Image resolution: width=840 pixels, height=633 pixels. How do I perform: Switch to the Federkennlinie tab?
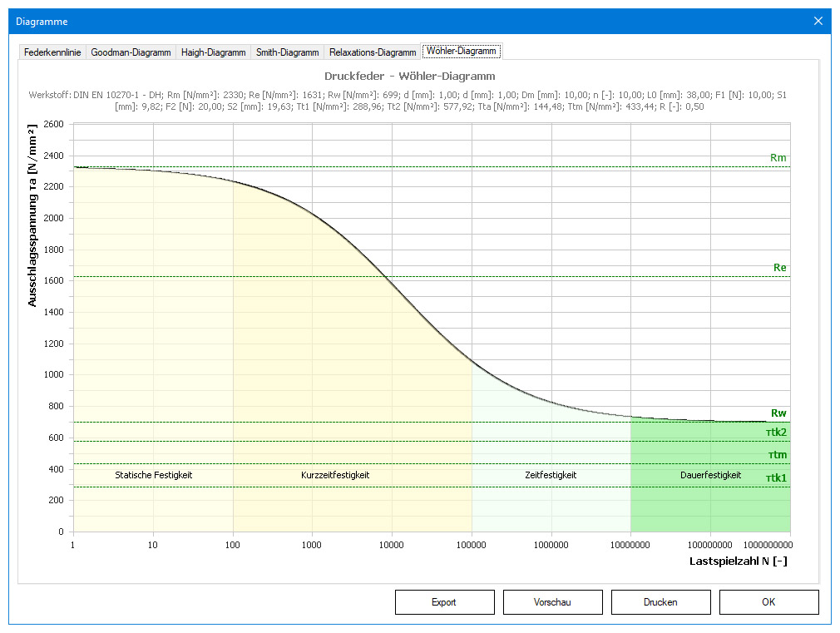pos(52,52)
